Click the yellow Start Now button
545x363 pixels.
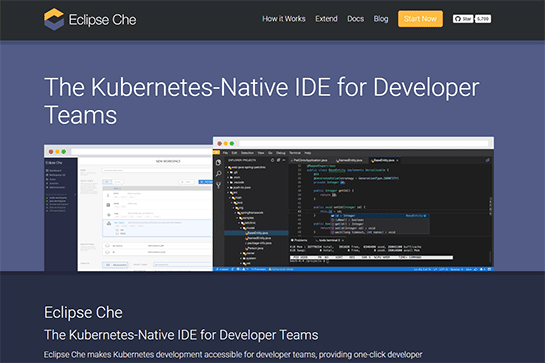[x=420, y=19]
